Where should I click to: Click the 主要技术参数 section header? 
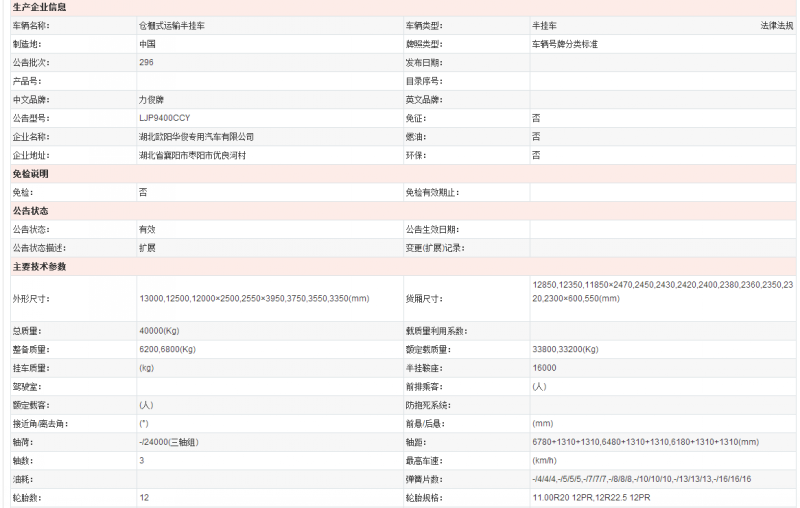[40, 267]
